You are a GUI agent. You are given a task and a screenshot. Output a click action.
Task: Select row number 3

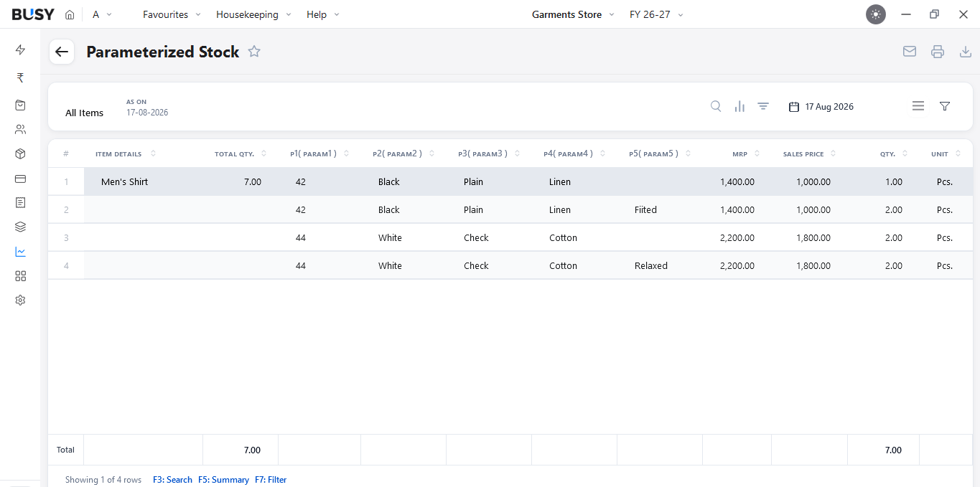(x=66, y=238)
